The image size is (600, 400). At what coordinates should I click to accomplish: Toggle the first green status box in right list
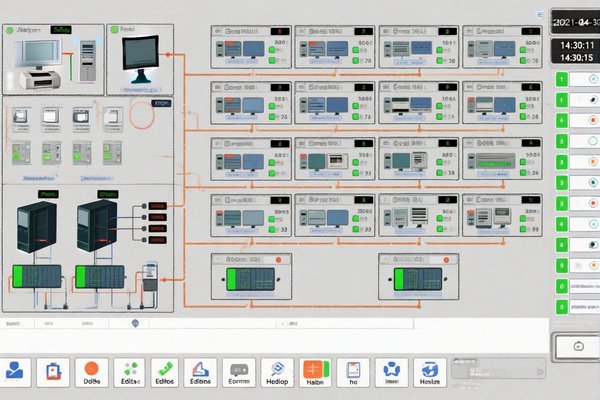[x=561, y=78]
